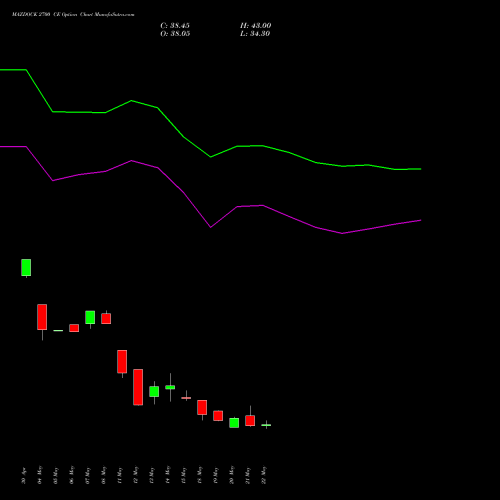The width and height of the screenshot is (500, 500).
Task: Click the 15 May date label
Action: (x=184, y=475)
